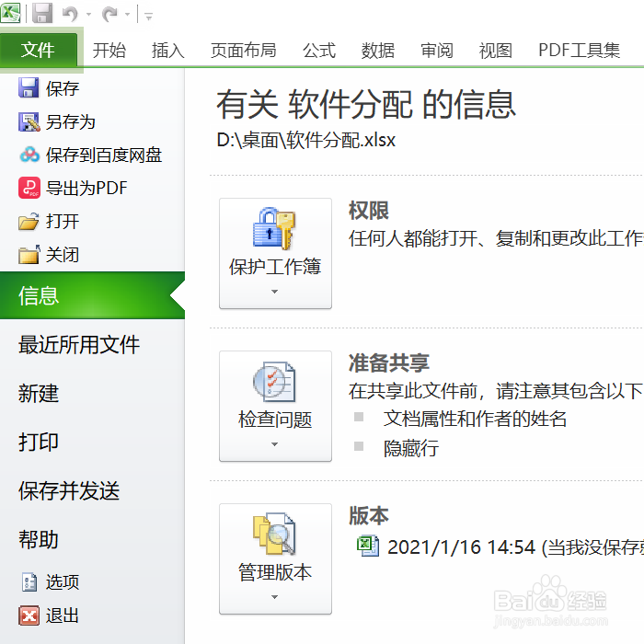Click the 打开 open-folder icon
The width and height of the screenshot is (644, 644).
tap(29, 221)
